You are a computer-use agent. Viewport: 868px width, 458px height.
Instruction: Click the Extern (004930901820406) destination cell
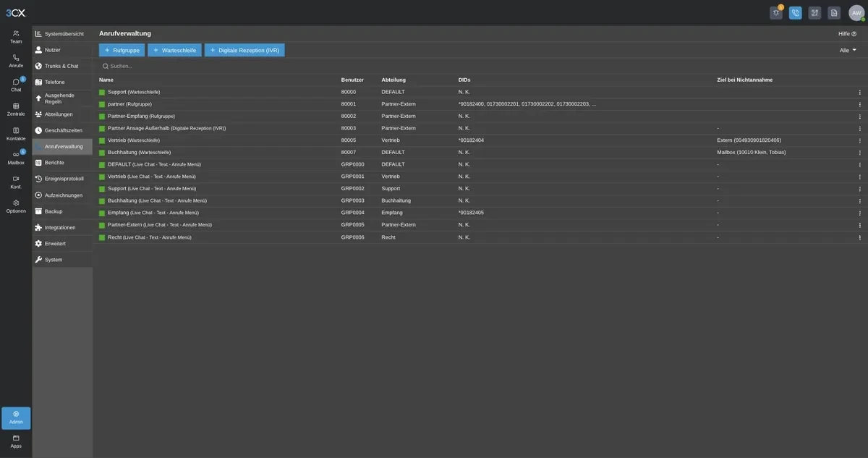(x=749, y=140)
